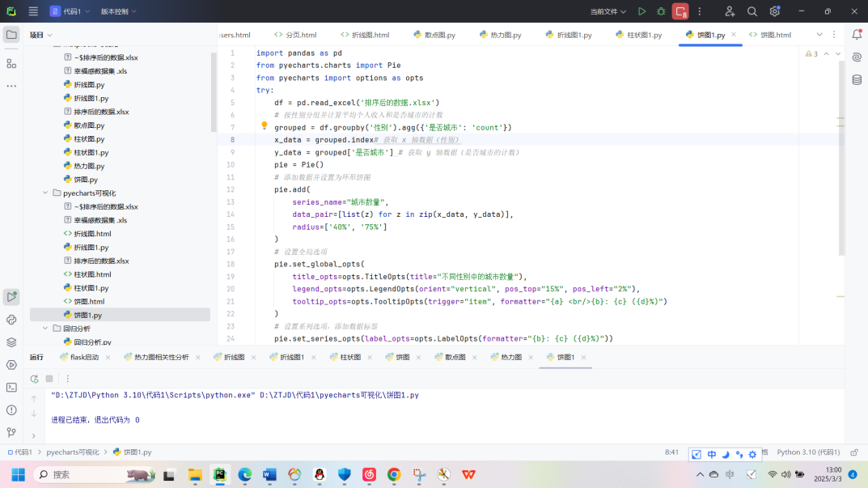Select 回归分析.py in project tree

87,342
